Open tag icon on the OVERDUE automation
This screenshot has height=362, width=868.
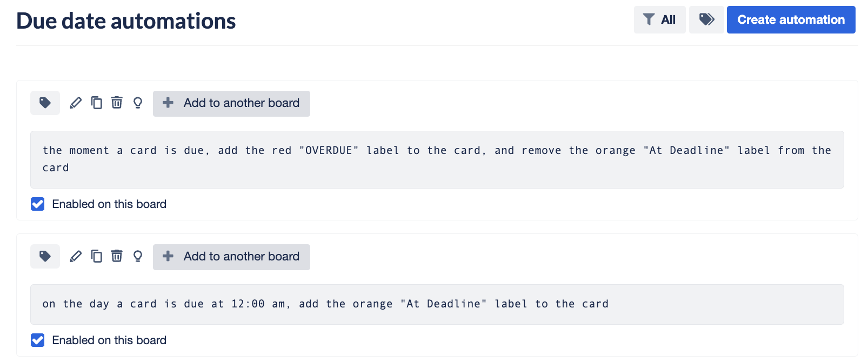(45, 103)
